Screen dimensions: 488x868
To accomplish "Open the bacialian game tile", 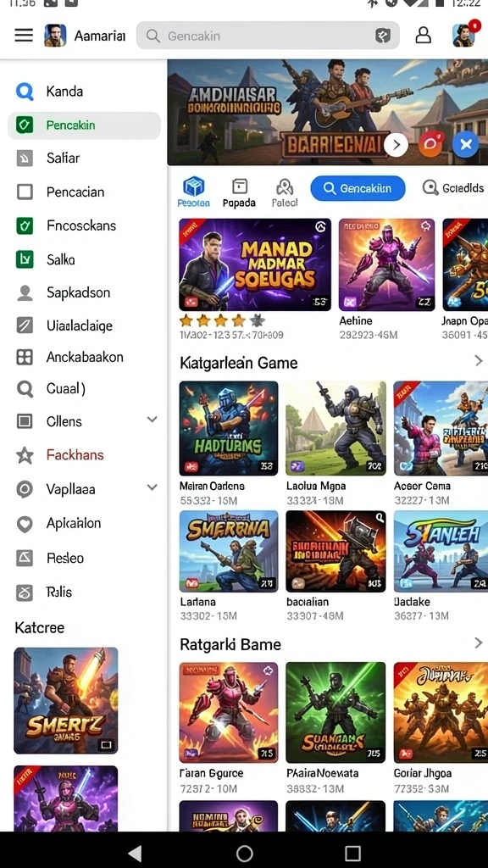I will (x=335, y=551).
